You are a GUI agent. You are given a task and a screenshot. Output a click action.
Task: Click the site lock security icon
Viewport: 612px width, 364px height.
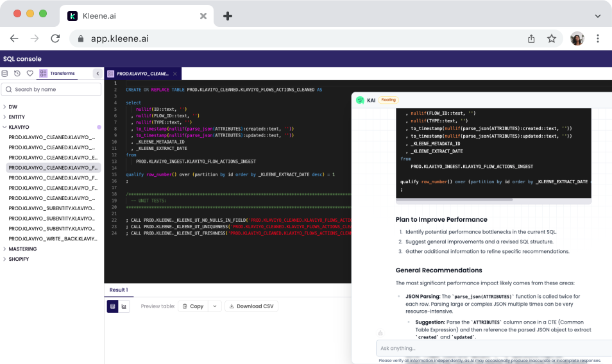point(81,38)
